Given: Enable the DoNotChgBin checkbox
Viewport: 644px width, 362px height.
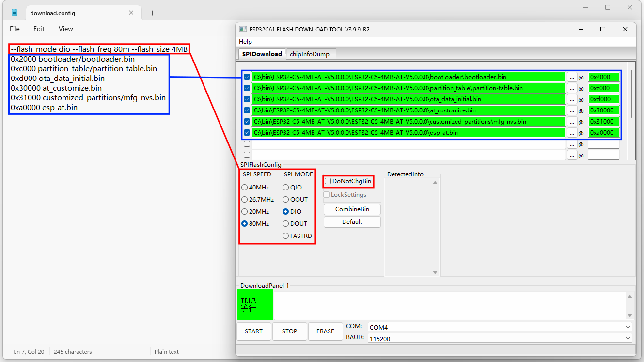Looking at the screenshot, I should point(328,181).
